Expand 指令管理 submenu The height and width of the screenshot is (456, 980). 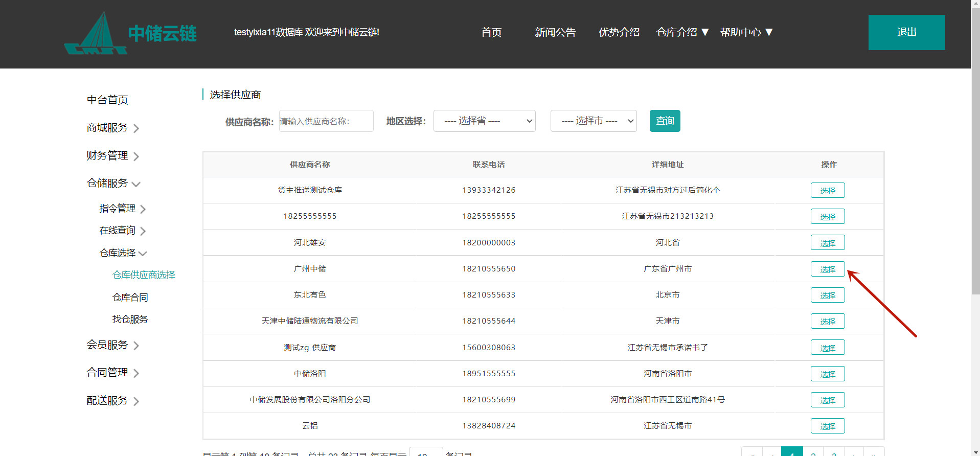pyautogui.click(x=143, y=209)
